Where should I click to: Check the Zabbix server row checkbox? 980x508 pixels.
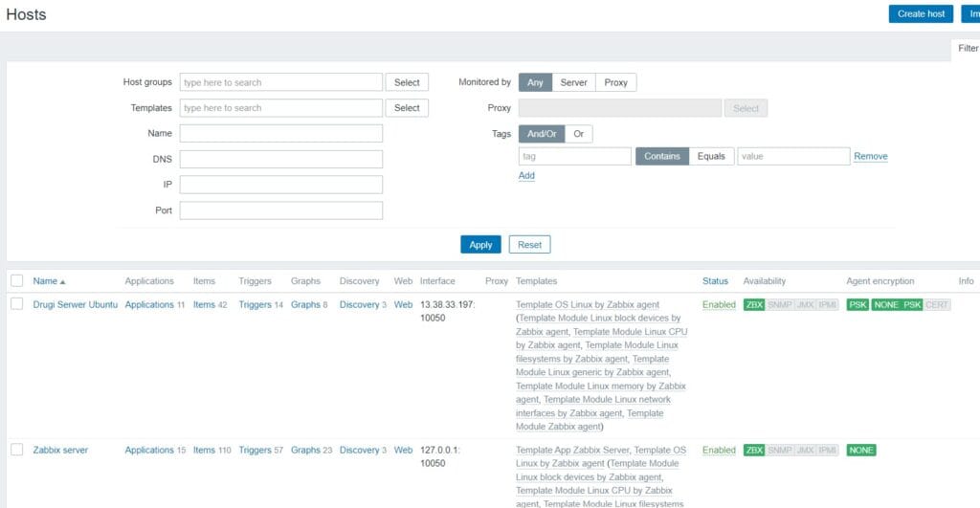pyautogui.click(x=17, y=450)
